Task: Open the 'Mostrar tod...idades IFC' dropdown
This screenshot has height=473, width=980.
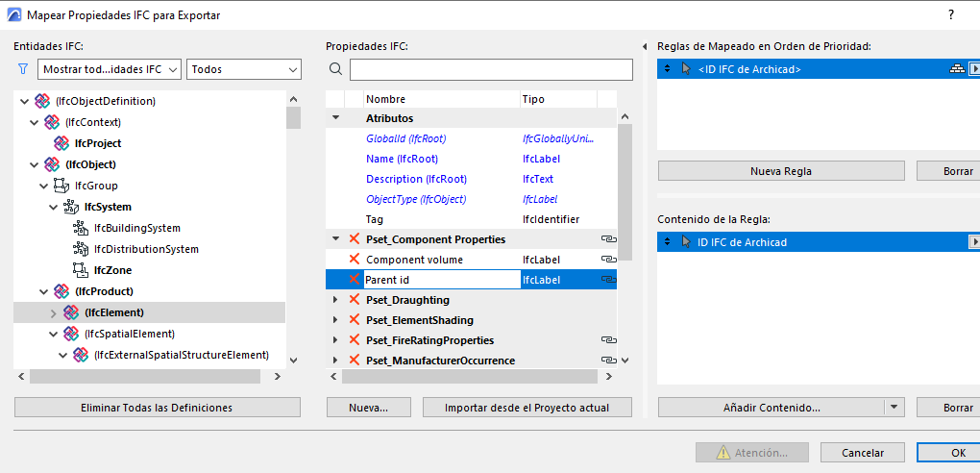Action: [110, 69]
